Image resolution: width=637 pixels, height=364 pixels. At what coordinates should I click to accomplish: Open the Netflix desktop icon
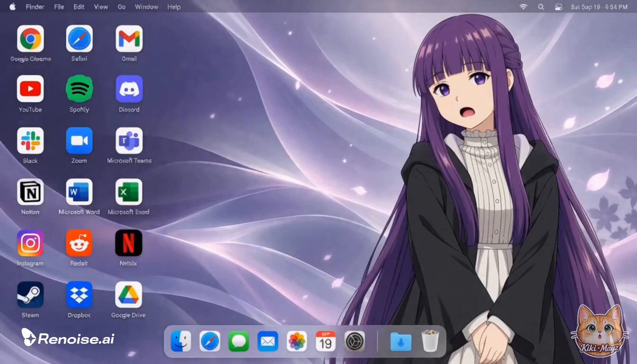(129, 243)
